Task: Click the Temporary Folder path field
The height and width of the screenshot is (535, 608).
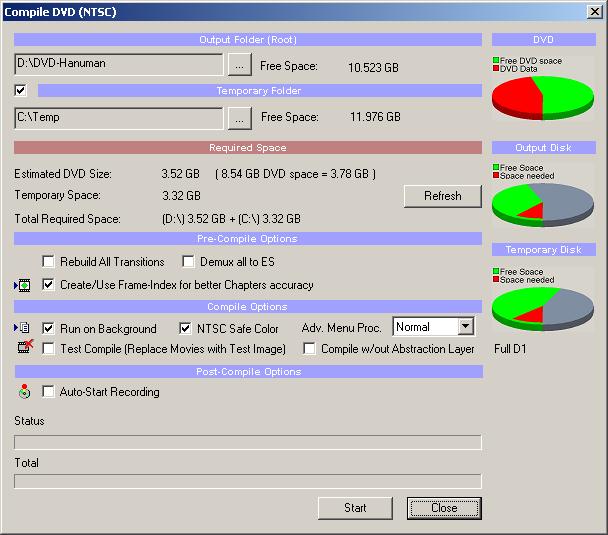Action: coord(119,118)
